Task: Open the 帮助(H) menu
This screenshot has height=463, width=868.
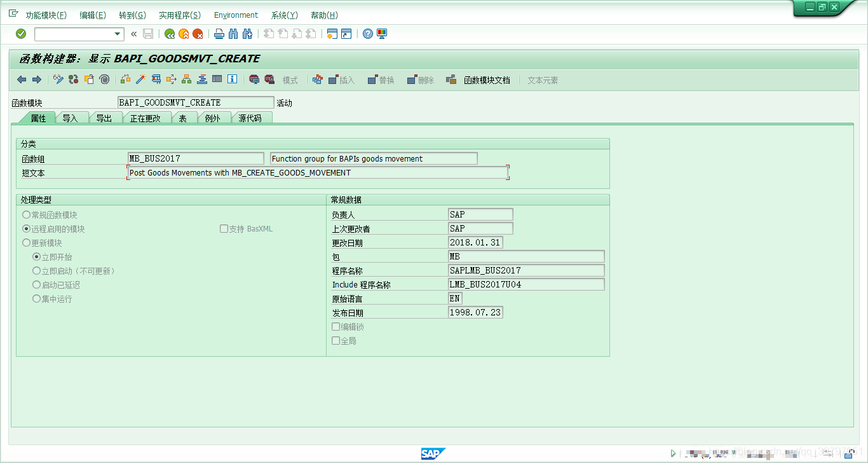Action: tap(324, 15)
